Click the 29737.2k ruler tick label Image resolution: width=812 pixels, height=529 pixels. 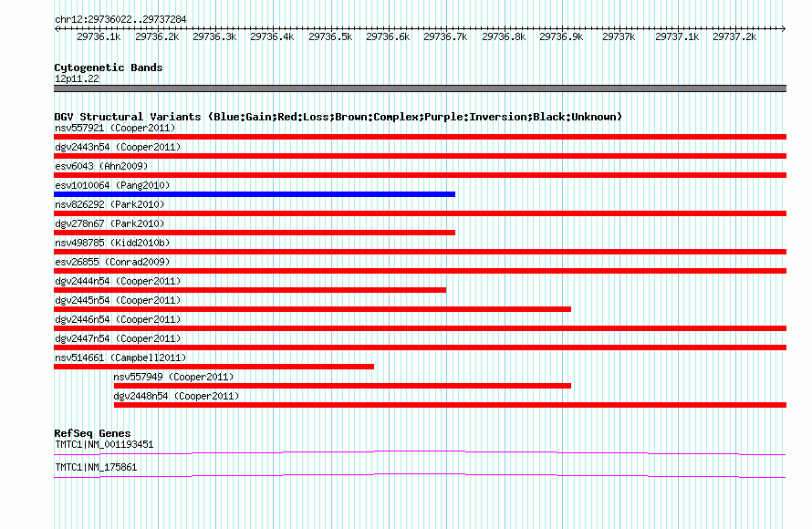(734, 36)
